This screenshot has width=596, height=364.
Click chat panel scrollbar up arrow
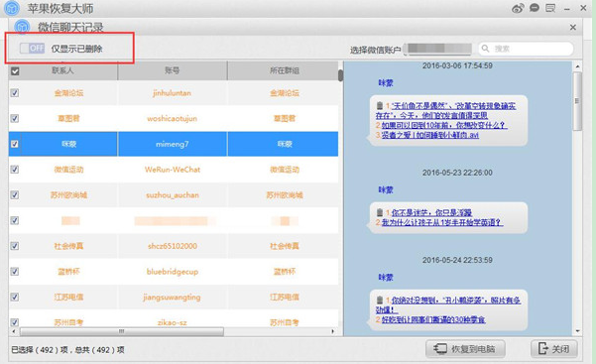(x=577, y=66)
